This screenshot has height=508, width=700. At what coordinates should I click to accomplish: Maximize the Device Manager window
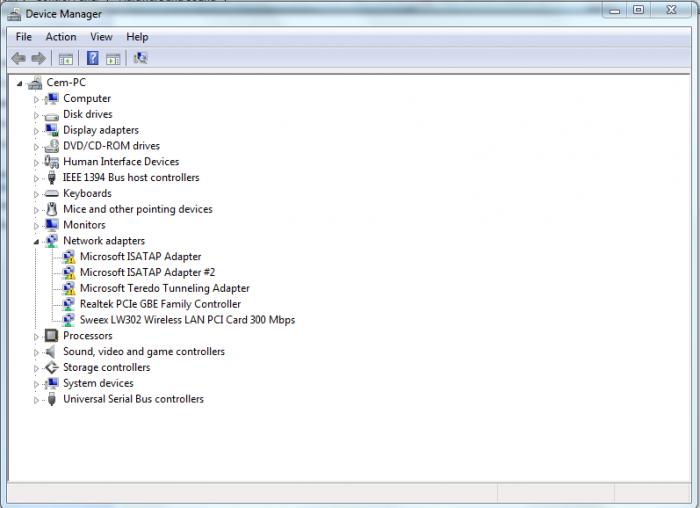(x=638, y=10)
